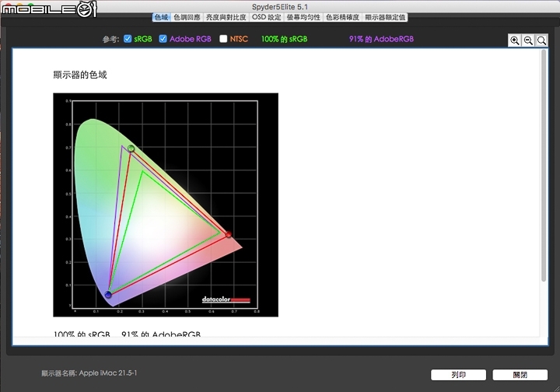This screenshot has width=560, height=392.
Task: Enable the NTSC reference checkbox
Action: click(x=223, y=39)
